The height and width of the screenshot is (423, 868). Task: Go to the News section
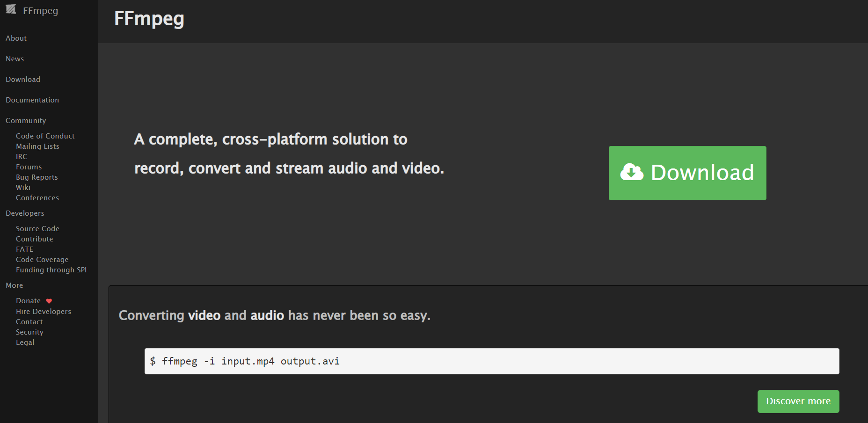click(15, 59)
